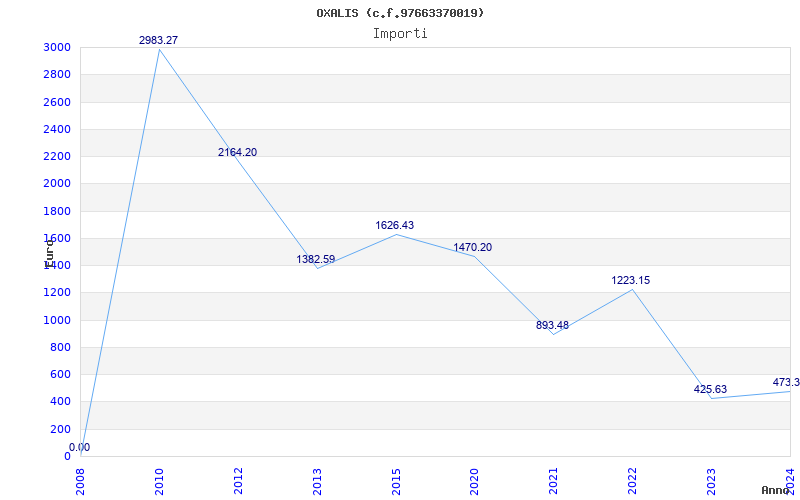Click the Anno x-axis title
This screenshot has width=800, height=500.
click(x=776, y=490)
